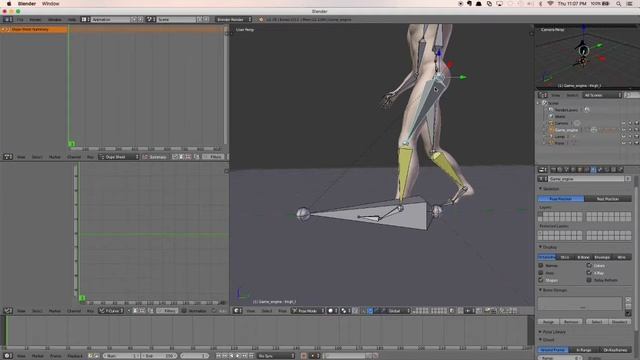Open the Render menu in Info header
The height and width of the screenshot is (360, 640).
coord(35,20)
